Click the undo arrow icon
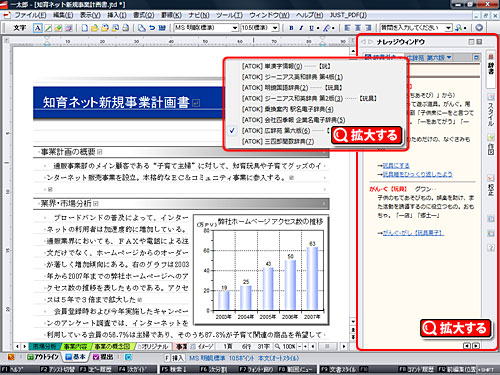 152,28
